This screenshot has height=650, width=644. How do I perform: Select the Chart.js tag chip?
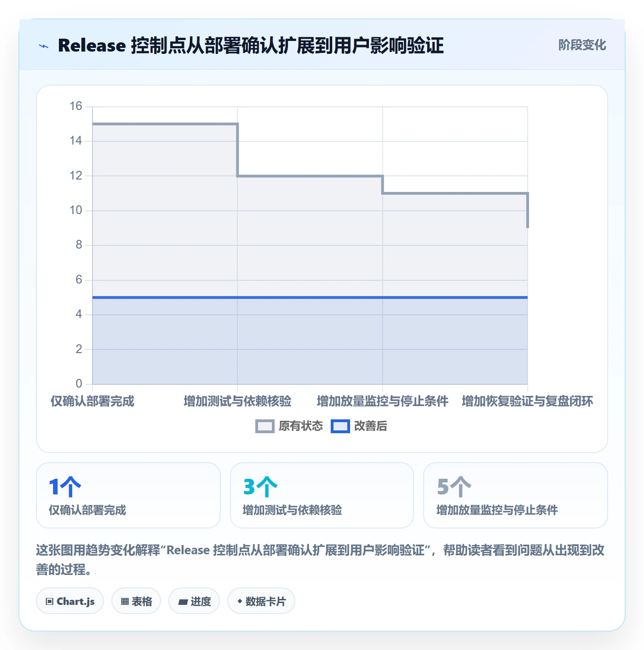(70, 601)
